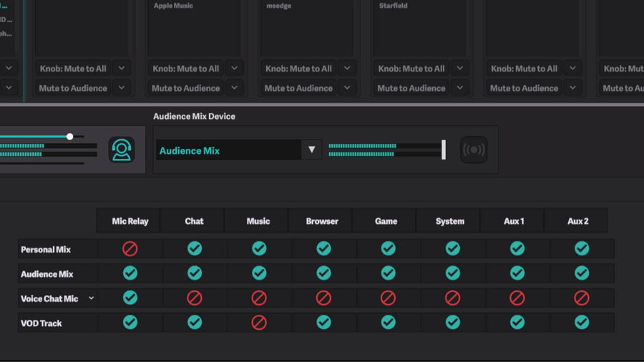The width and height of the screenshot is (644, 362).
Task: Click the broadcast audience mix icon
Action: [474, 150]
